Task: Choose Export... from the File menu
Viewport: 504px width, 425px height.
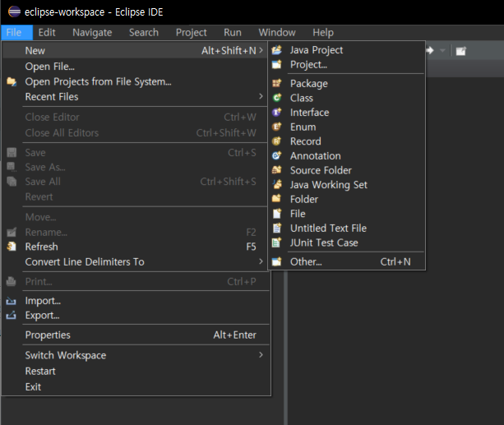Action: [x=135, y=316]
